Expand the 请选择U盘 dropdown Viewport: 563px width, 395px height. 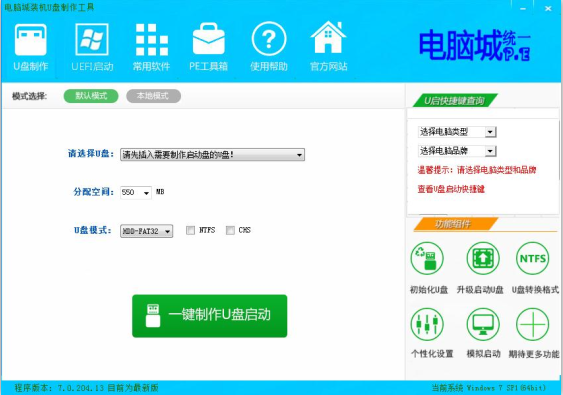[x=212, y=155]
